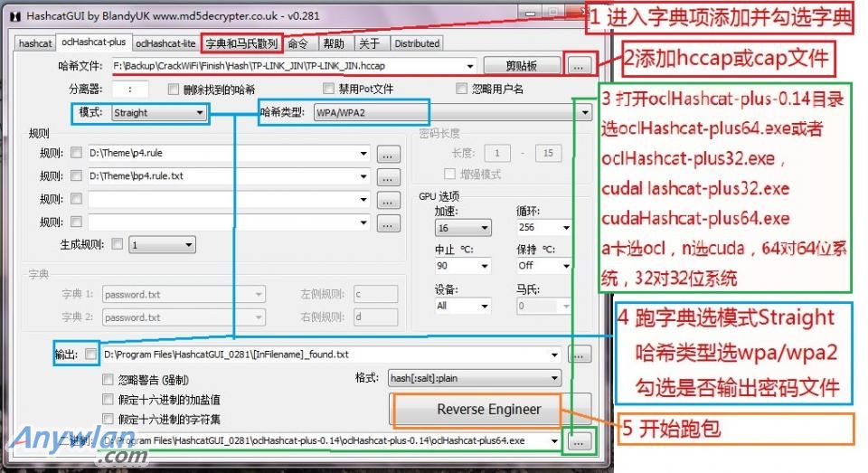The image size is (868, 473).
Task: Open the 加速 dropdown showing 16
Action: tap(463, 228)
